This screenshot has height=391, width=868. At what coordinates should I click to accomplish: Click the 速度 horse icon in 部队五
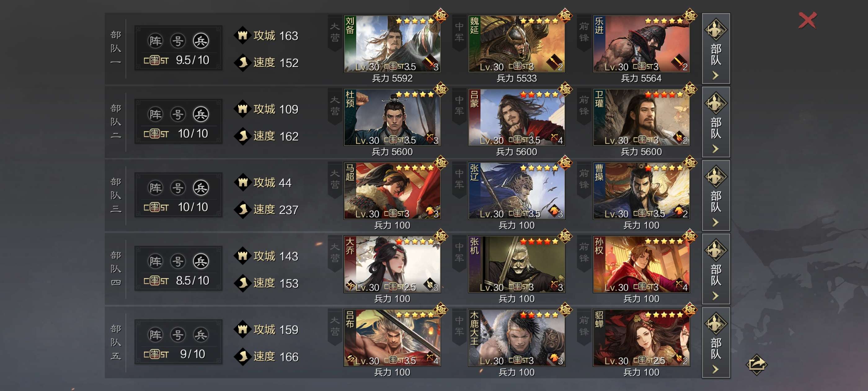(x=242, y=357)
